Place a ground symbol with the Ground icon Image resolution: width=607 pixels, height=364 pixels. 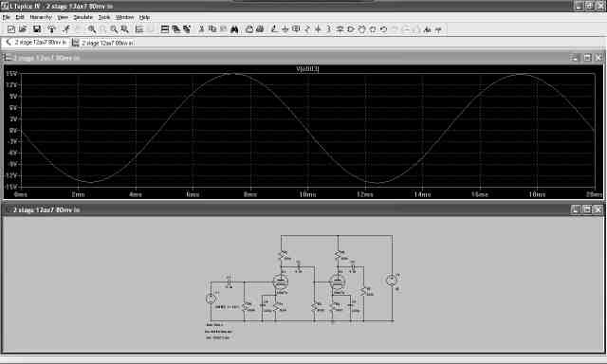(x=285, y=29)
